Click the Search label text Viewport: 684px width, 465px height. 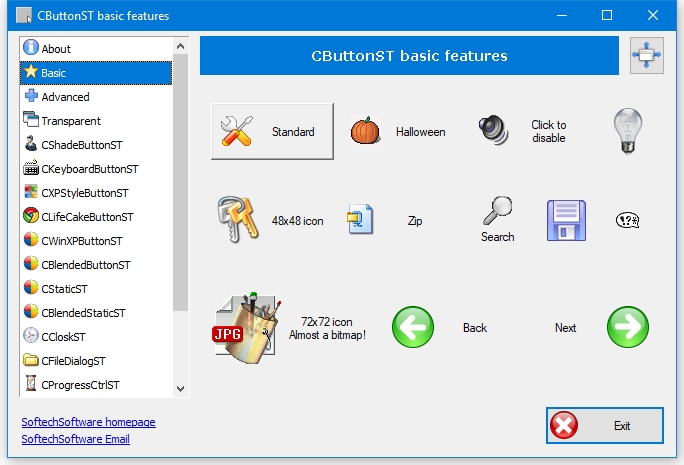coord(498,236)
